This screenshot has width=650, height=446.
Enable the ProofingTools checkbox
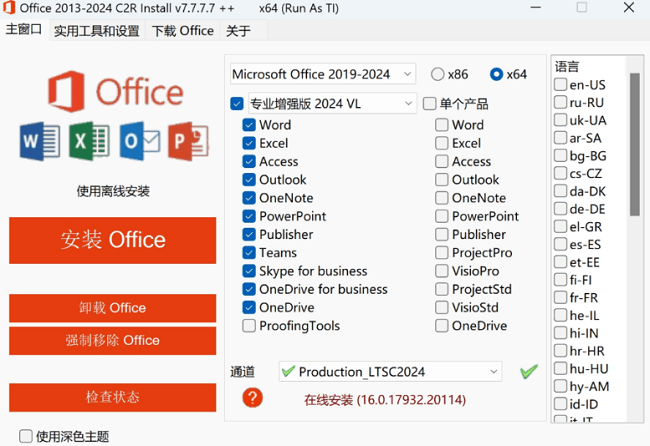(x=249, y=325)
